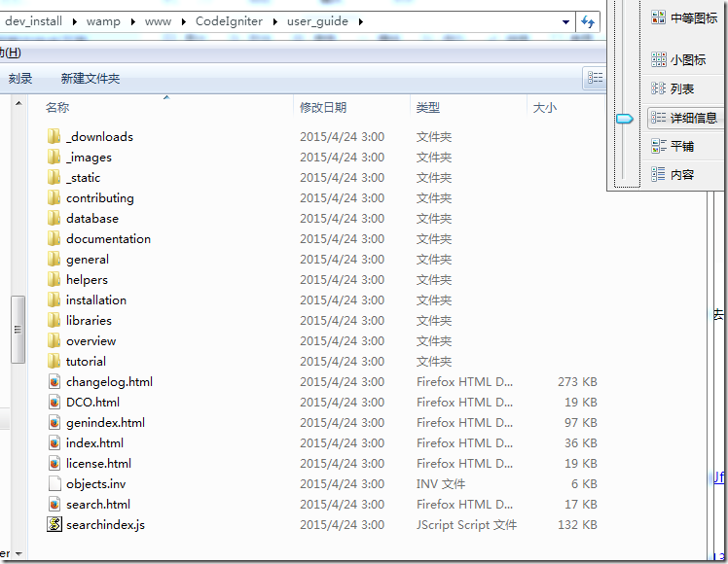This screenshot has width=728, height=564.
Task: Click the changelog.html Firefox file icon
Action: point(55,382)
